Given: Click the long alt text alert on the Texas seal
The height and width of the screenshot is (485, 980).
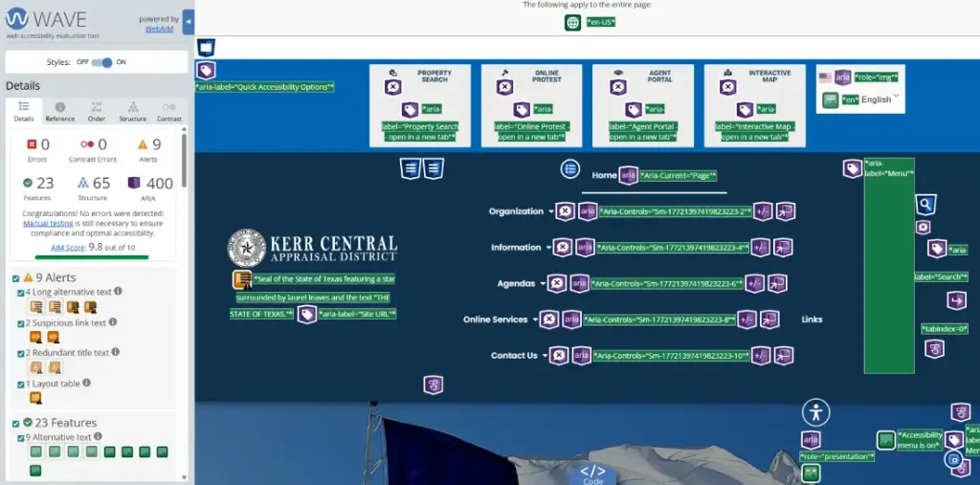Looking at the screenshot, I should 242,279.
